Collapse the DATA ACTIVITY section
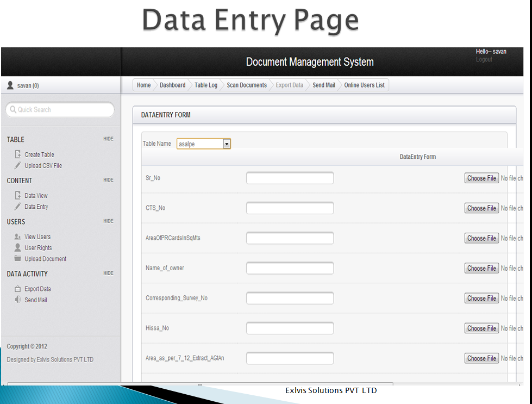This screenshot has width=532, height=404. [x=108, y=274]
